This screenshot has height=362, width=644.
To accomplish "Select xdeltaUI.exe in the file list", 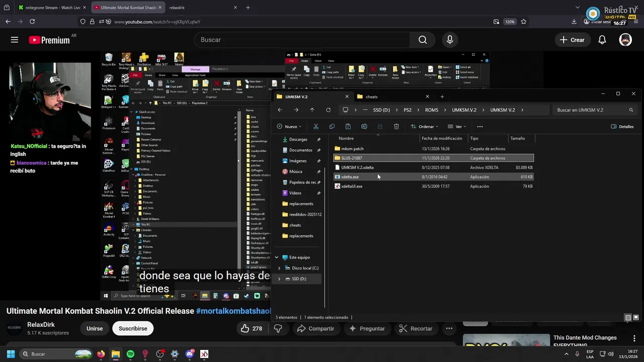I will click(x=434, y=186).
